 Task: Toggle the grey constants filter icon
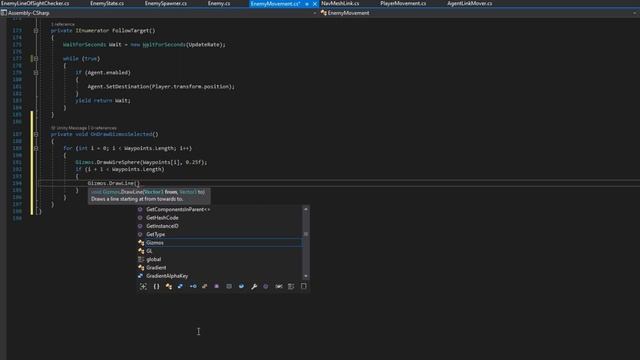(x=229, y=287)
